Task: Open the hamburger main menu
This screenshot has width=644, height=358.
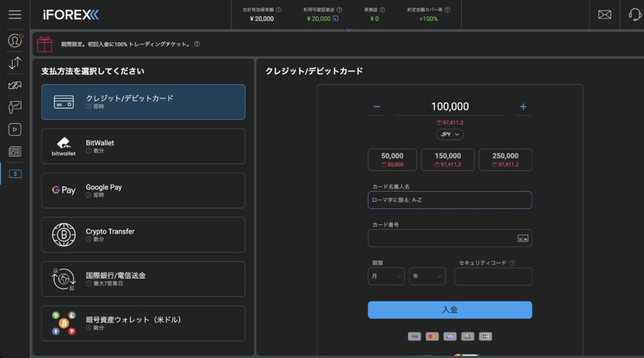Action: pos(15,15)
